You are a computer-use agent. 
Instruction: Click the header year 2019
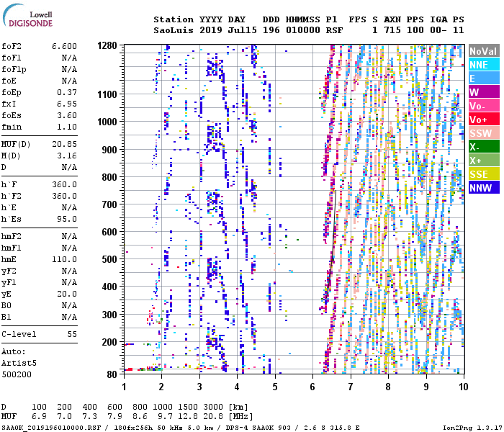210,30
